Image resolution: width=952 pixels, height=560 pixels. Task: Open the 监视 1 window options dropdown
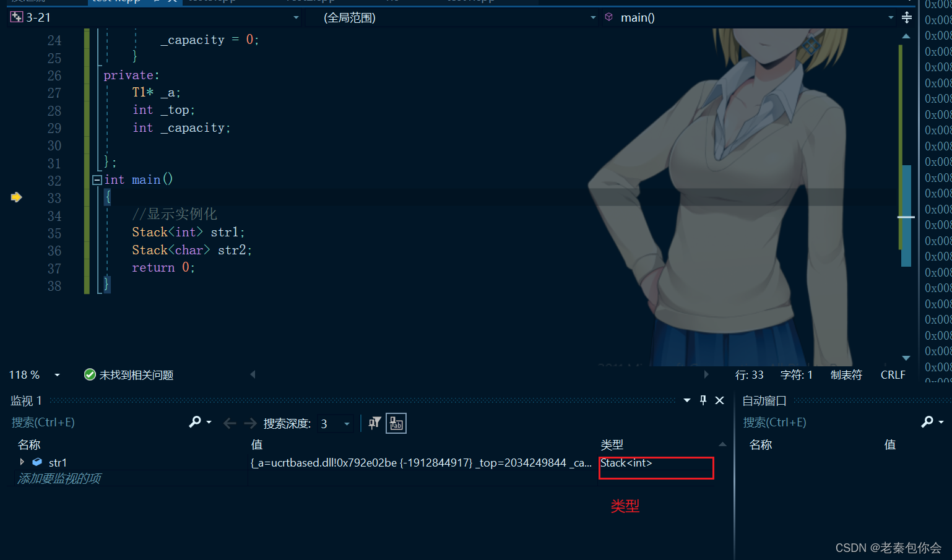pyautogui.click(x=687, y=400)
